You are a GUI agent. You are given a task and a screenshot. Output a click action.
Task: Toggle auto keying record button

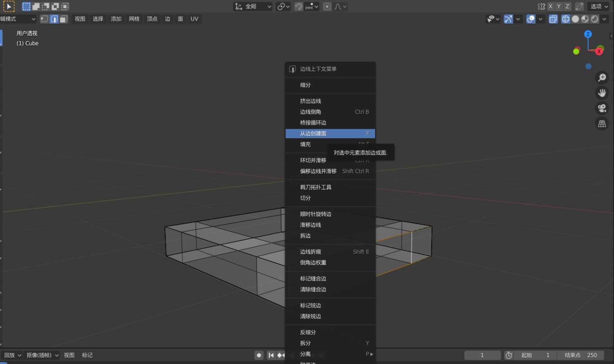259,355
